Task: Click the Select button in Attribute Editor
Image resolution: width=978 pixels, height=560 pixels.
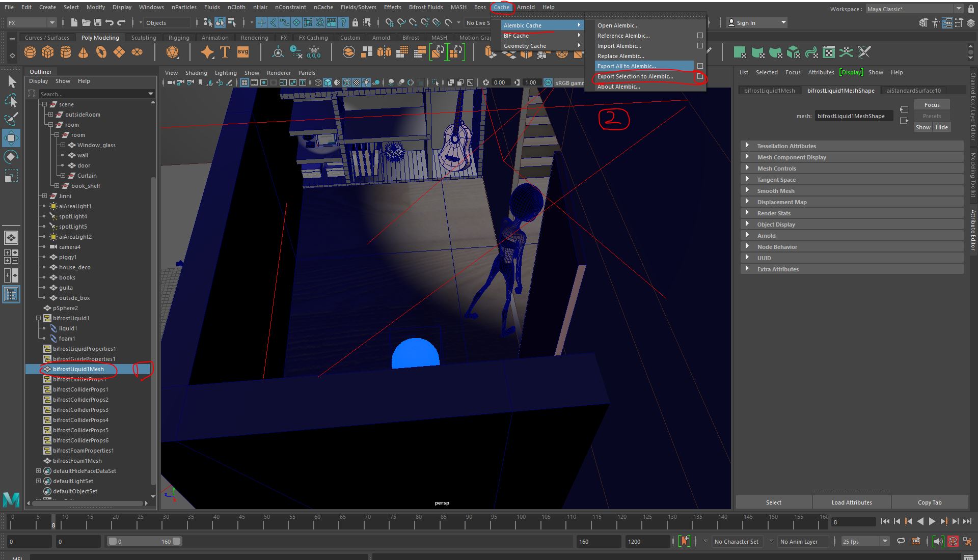Action: (773, 502)
